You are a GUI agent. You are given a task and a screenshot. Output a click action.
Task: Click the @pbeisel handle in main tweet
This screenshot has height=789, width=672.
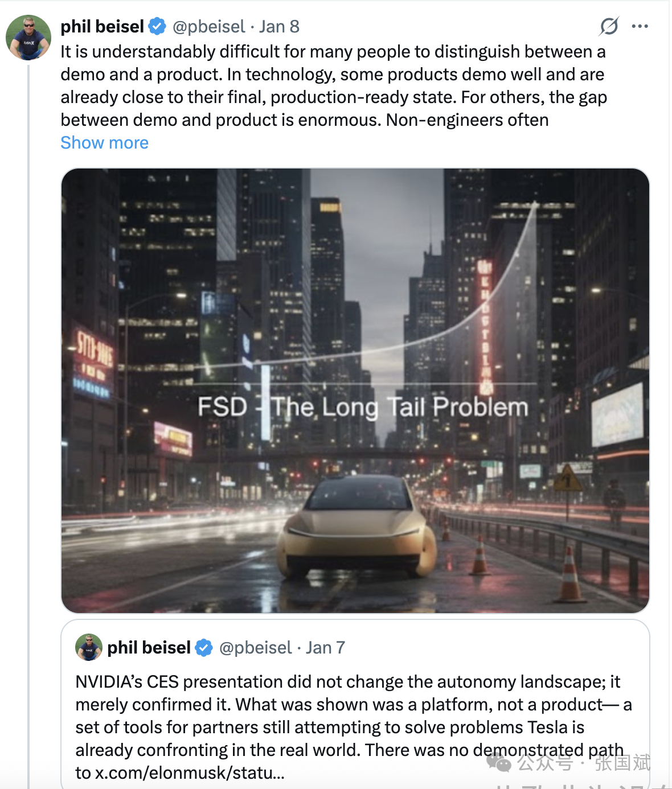click(x=208, y=27)
